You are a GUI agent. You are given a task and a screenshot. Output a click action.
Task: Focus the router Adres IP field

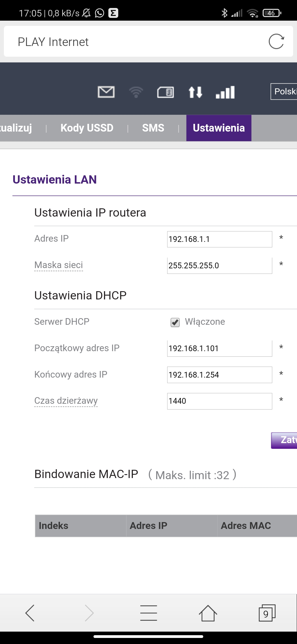tap(220, 239)
